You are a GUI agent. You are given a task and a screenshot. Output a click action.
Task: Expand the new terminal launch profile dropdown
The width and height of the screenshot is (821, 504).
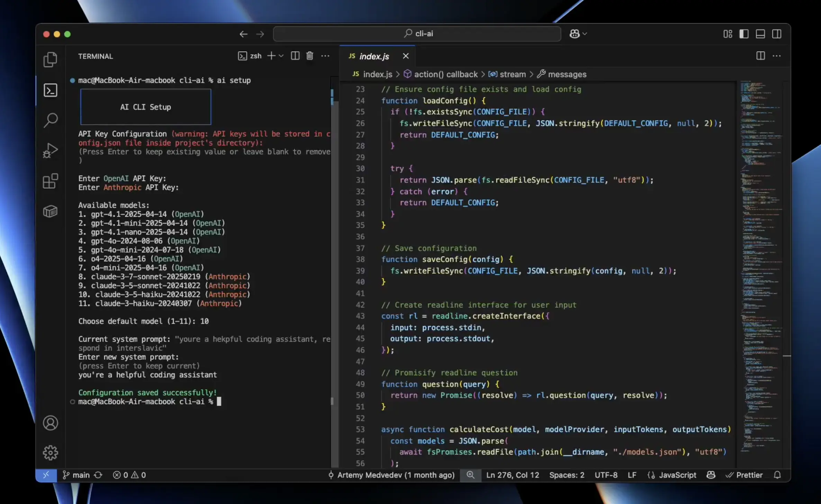tap(281, 56)
